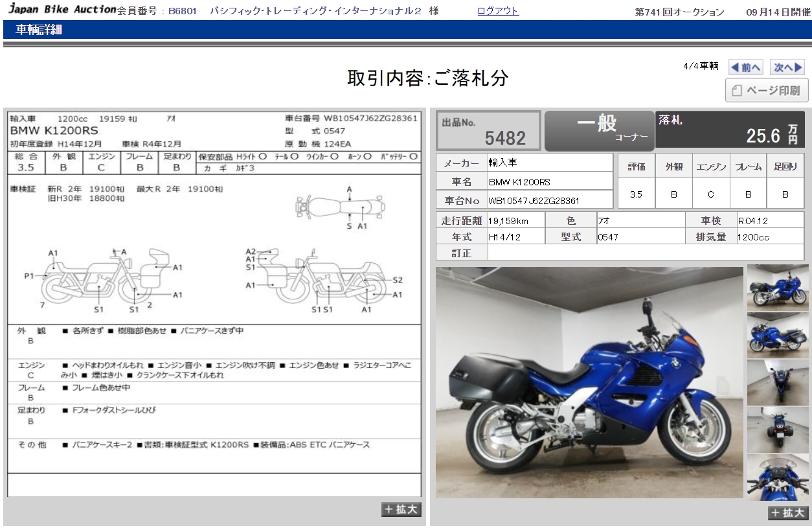Click 型式 value 0547 in right table
Screen dimensions: 812x530
[608, 237]
